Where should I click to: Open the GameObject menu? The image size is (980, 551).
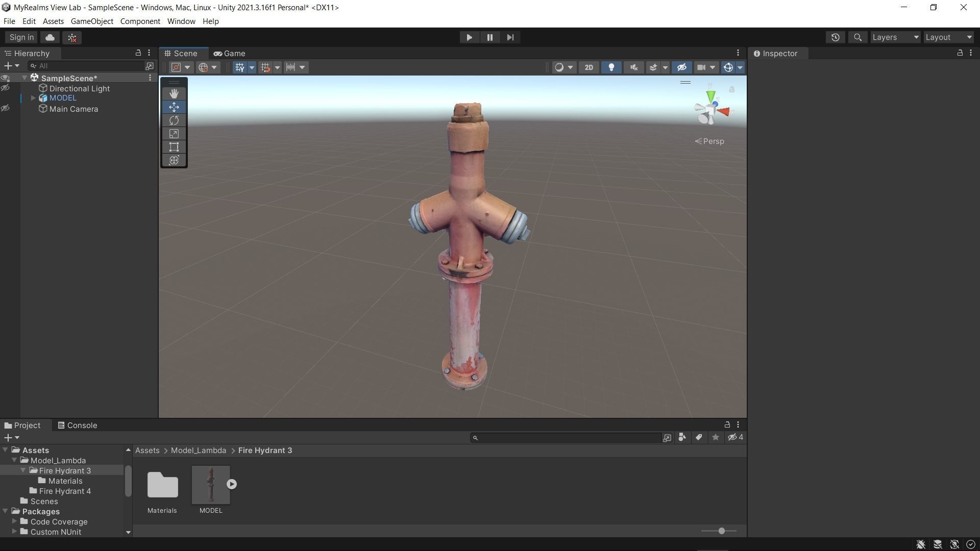point(92,21)
